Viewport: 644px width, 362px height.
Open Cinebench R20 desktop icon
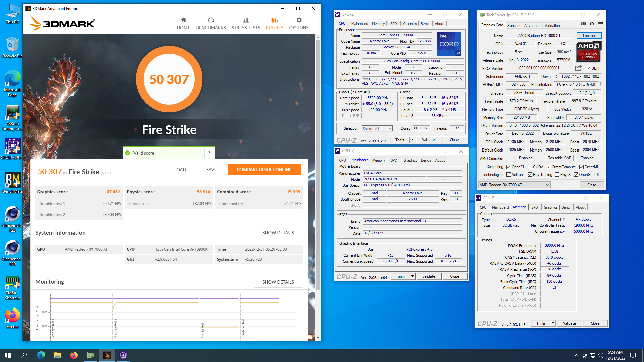point(13,253)
